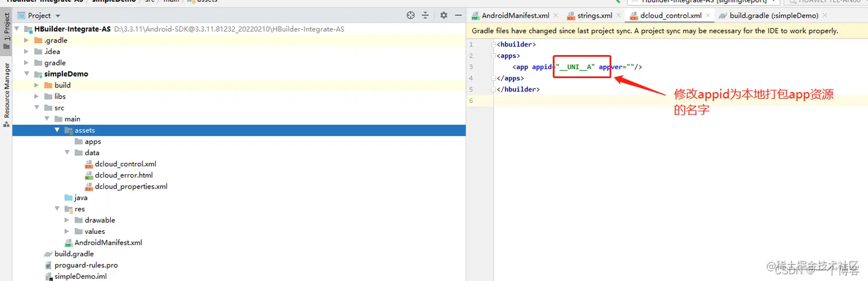868x281 pixels.
Task: Click the simpleDemo module folder icon
Action: pyautogui.click(x=38, y=74)
